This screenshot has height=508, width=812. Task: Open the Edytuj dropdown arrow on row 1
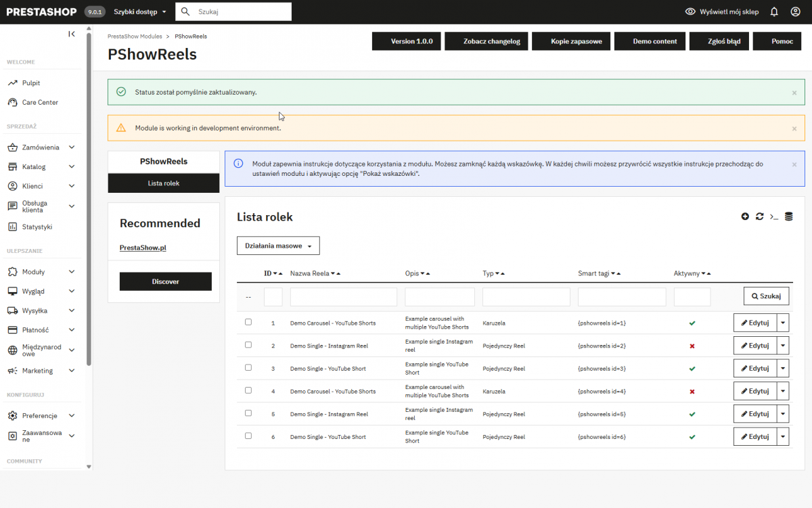783,323
